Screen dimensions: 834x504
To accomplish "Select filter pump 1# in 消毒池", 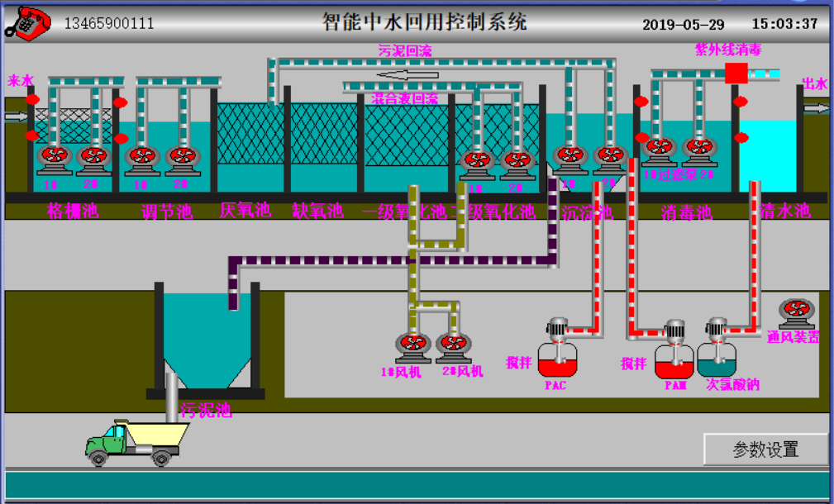I will click(x=659, y=150).
